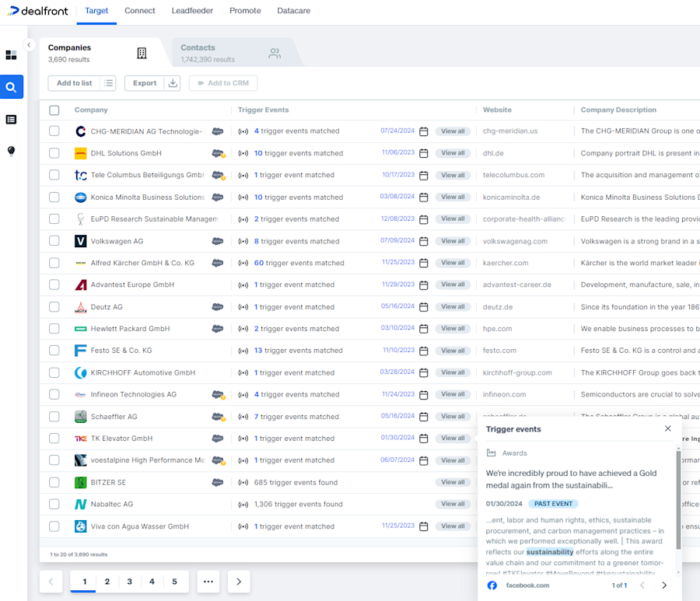The image size is (700, 601).
Task: Open the ellipsis pagination expander
Action: tap(208, 581)
